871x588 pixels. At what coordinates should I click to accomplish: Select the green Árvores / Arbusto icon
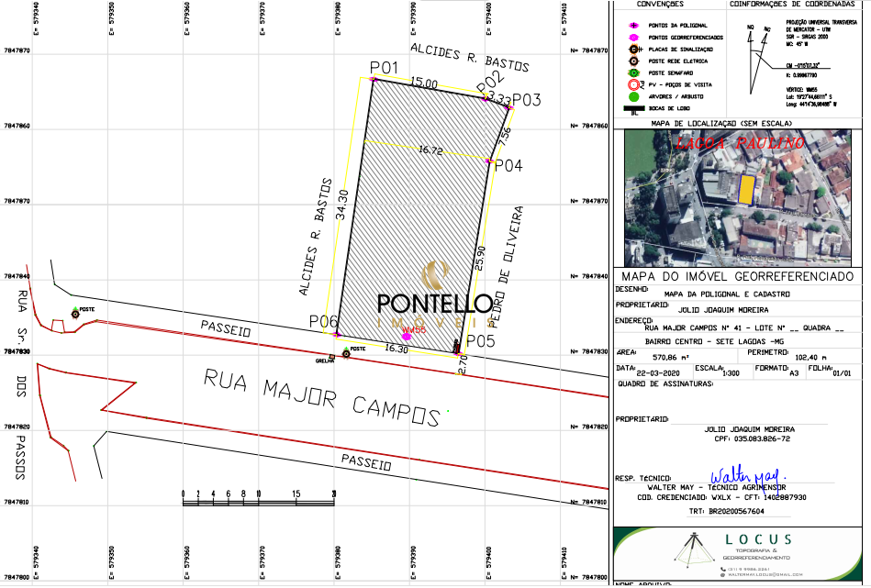633,96
